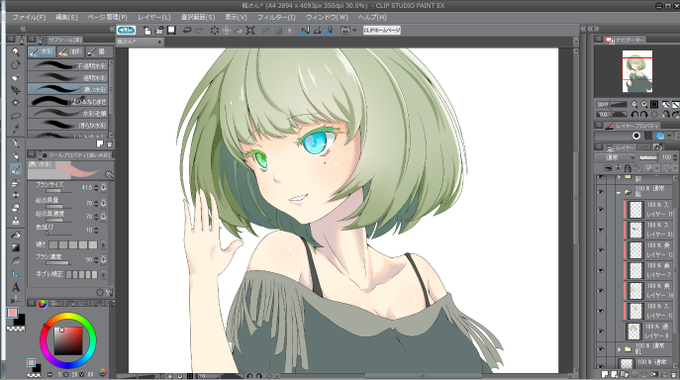Open the フィルター(I) menu
This screenshot has width=680, height=380.
click(276, 17)
